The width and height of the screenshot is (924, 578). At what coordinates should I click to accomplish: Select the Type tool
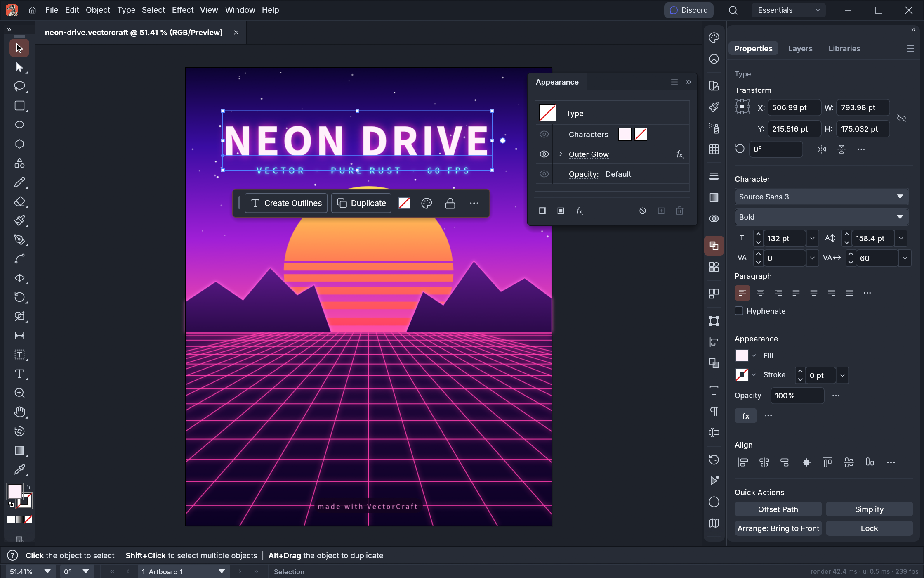pos(19,374)
